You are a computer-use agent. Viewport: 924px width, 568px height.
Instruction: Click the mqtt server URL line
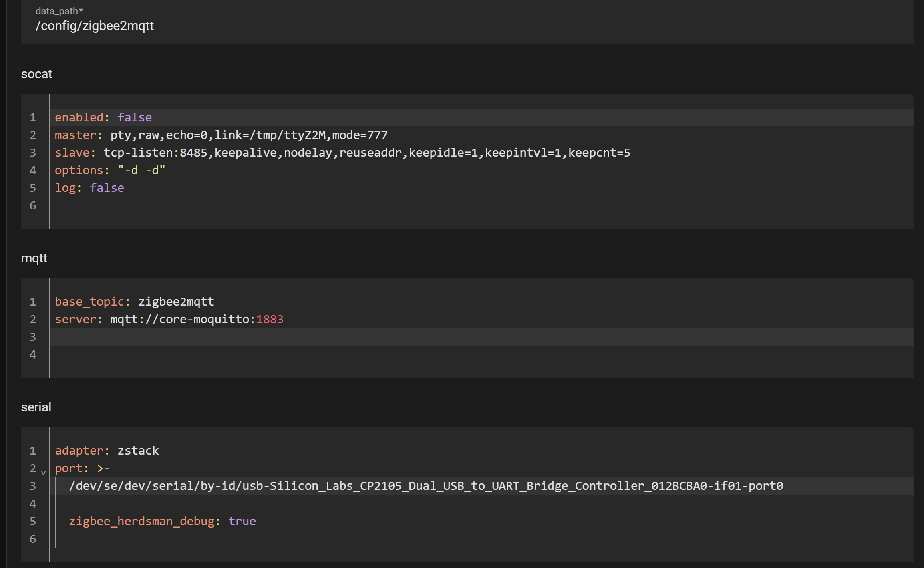coord(168,319)
